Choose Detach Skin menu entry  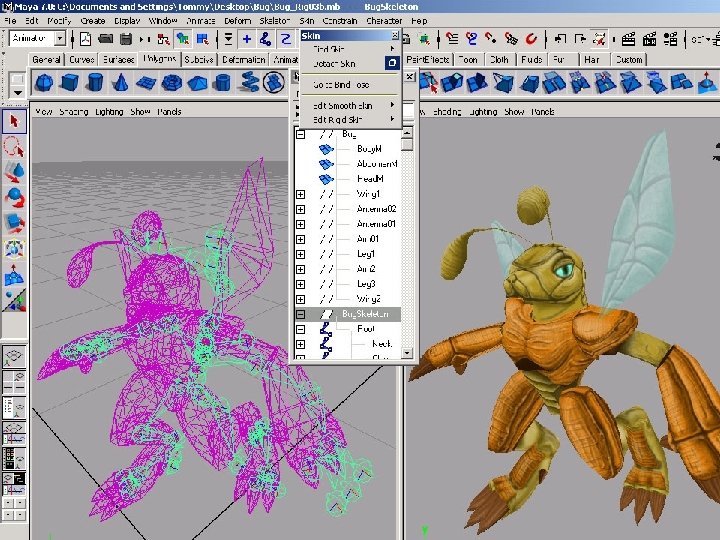pyautogui.click(x=334, y=63)
